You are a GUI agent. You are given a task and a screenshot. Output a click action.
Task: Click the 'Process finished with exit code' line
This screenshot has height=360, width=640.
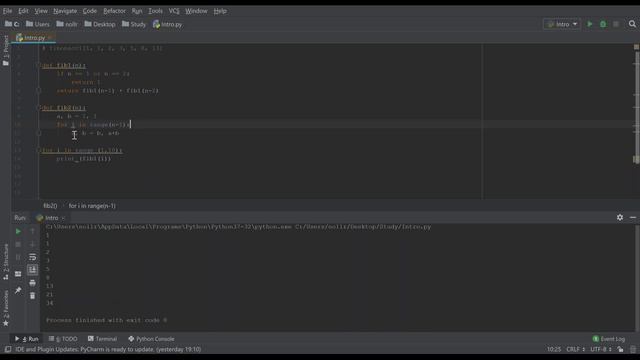click(107, 320)
